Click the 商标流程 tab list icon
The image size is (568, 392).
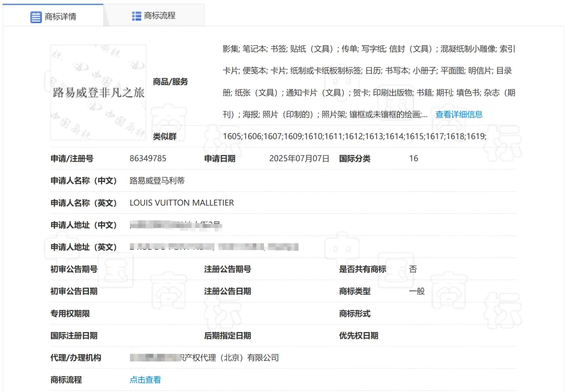[x=137, y=16]
